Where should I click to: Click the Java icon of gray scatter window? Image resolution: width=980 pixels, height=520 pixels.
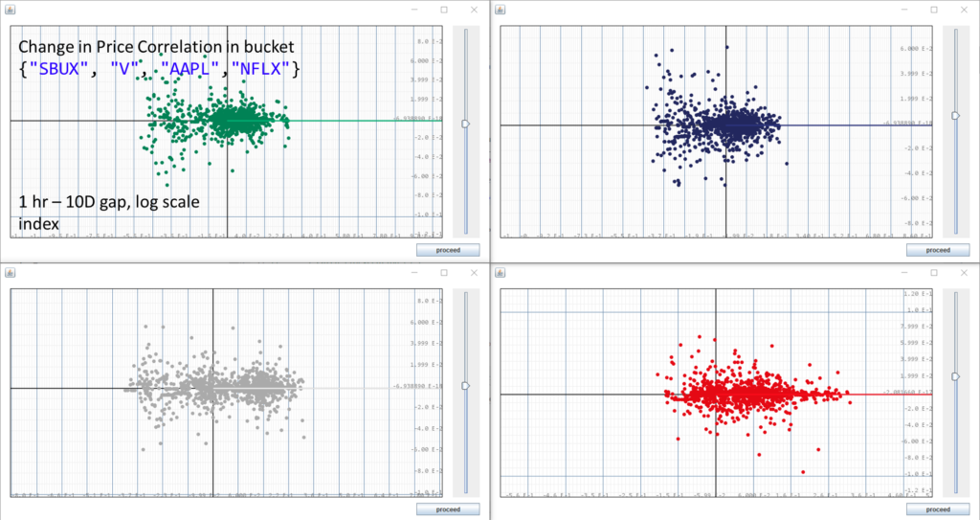[10, 272]
